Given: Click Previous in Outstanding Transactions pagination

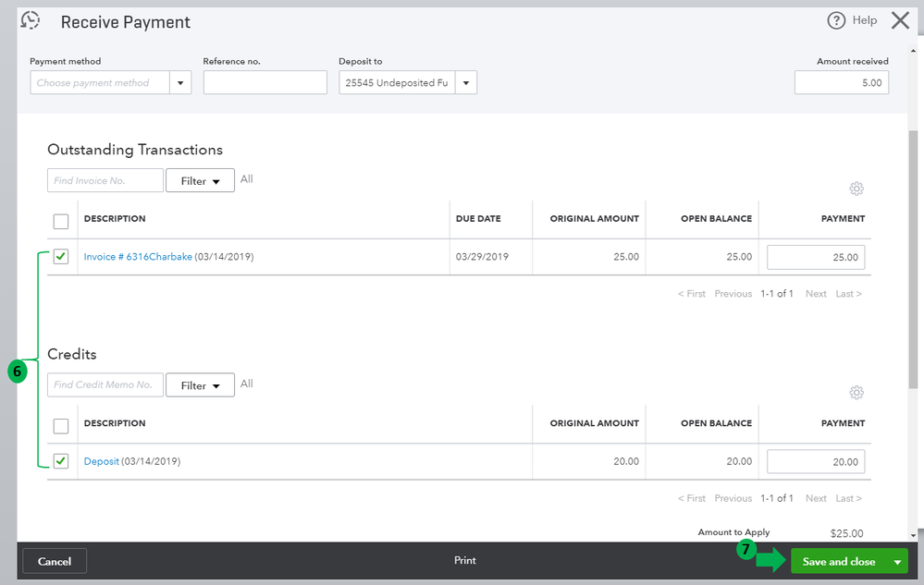Looking at the screenshot, I should [733, 293].
